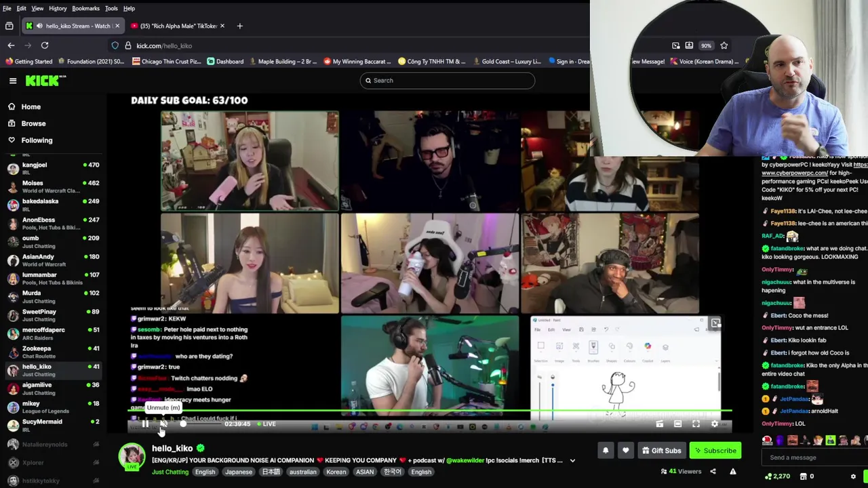Close the hello_kiko Stream tab

point(117,26)
